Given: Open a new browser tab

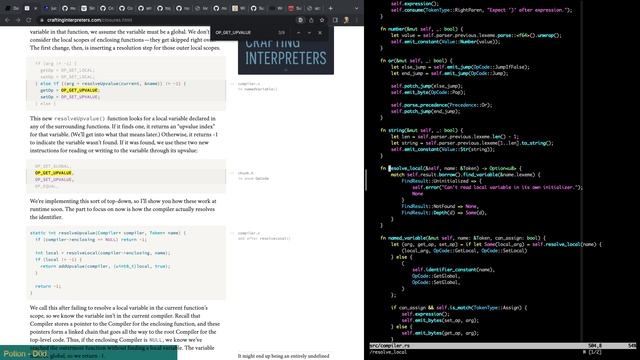Looking at the screenshot, I should point(331,8).
